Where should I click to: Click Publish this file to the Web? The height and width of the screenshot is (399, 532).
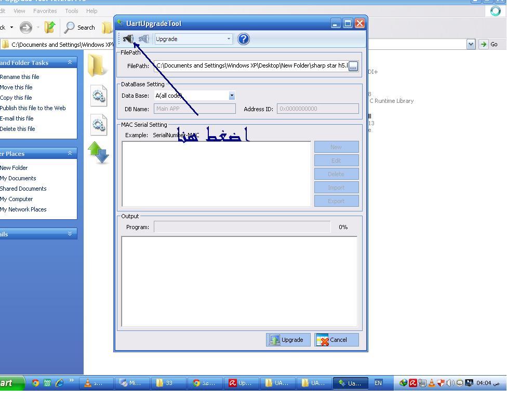(33, 108)
